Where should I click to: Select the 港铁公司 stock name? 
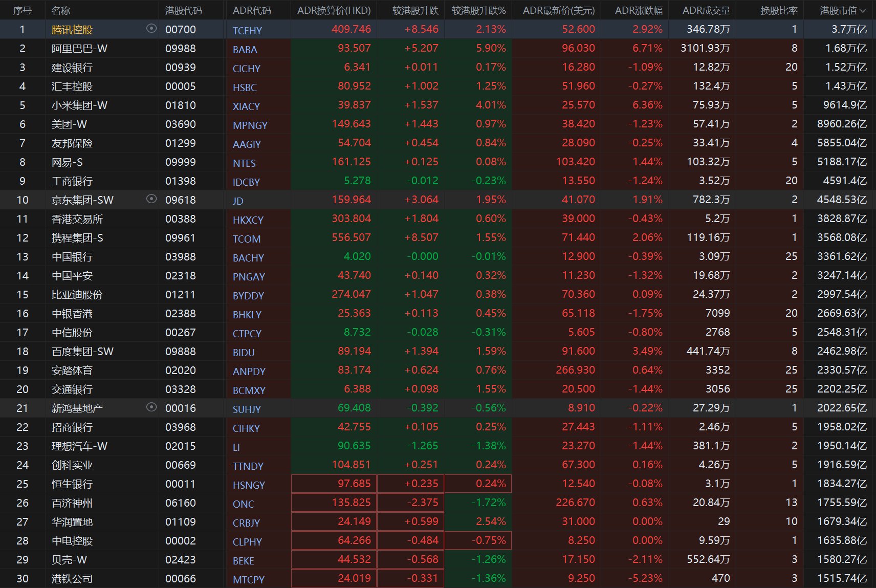coord(72,579)
